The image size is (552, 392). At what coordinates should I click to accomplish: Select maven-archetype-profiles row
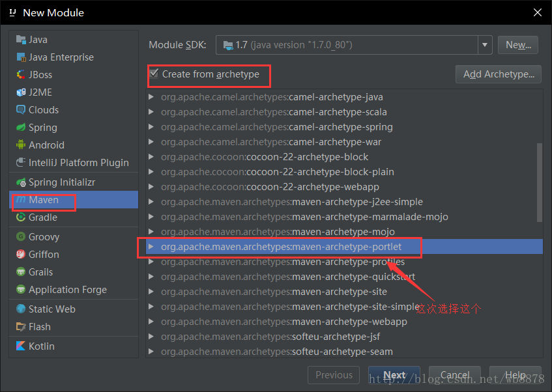tap(344, 262)
